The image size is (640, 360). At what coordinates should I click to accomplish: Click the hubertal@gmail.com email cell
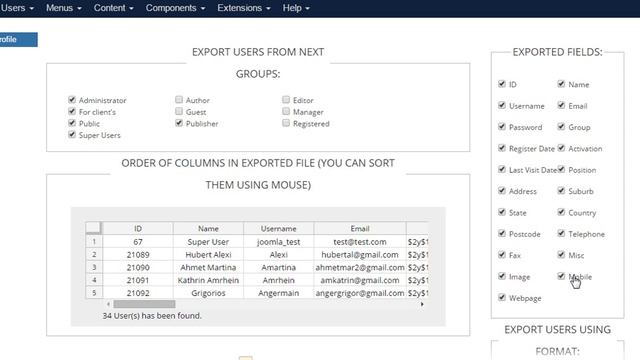point(360,255)
